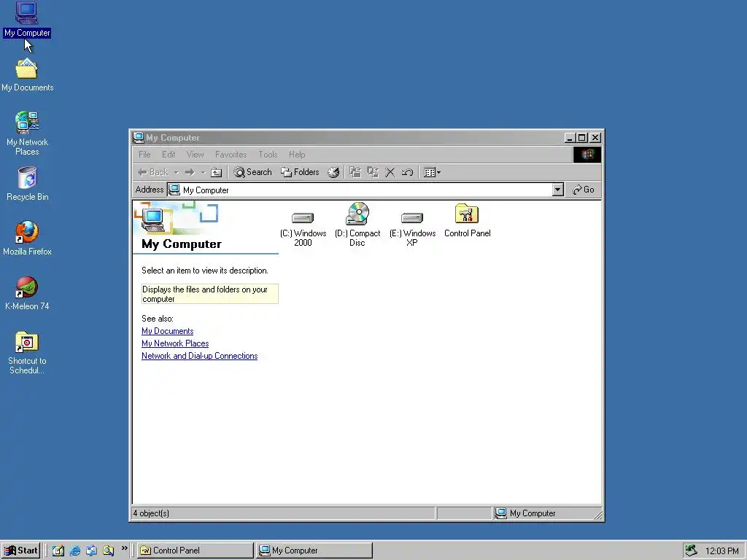Open the Help menu

coord(297,155)
